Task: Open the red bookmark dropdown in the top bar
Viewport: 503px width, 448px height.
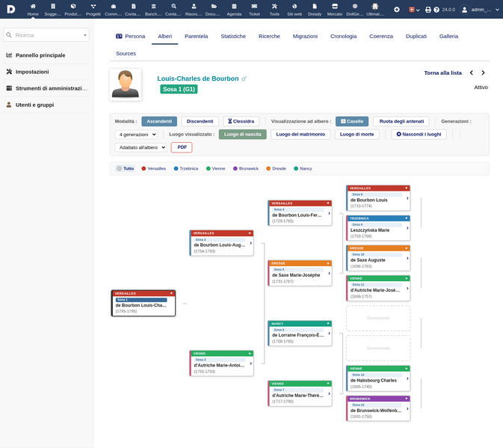Action: tap(414, 10)
